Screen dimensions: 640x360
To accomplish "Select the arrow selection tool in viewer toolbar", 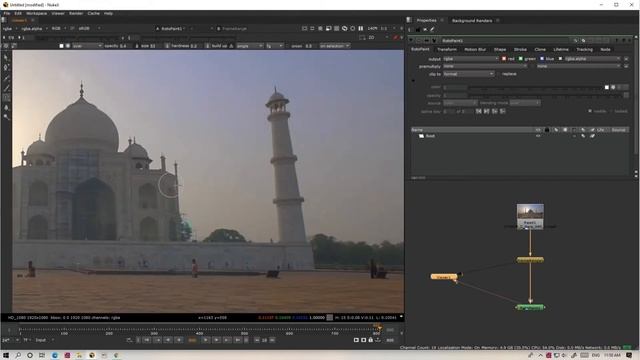I will tap(6, 58).
